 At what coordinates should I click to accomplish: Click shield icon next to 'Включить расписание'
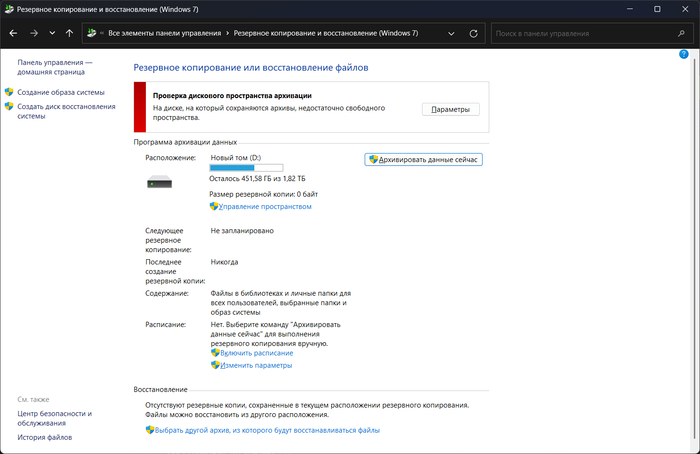tap(215, 353)
